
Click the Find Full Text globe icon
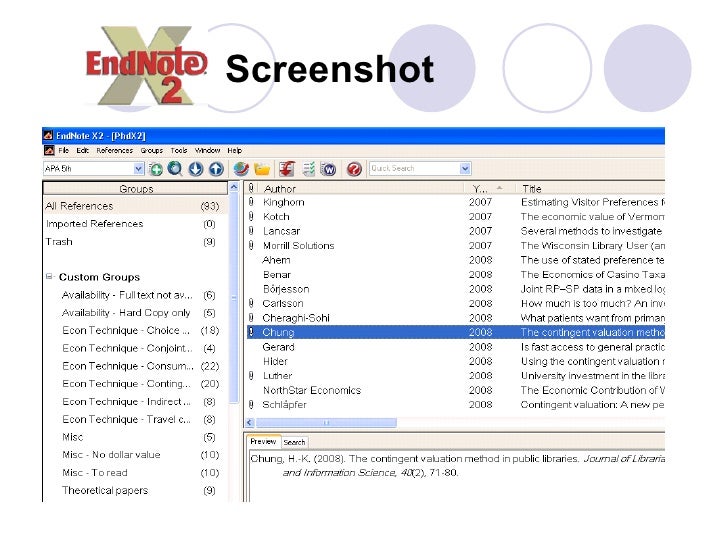point(241,169)
